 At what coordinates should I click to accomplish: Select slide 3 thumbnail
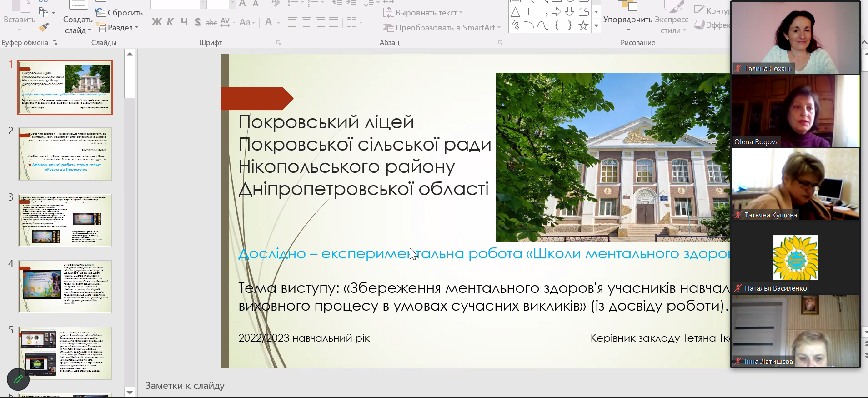coord(65,220)
